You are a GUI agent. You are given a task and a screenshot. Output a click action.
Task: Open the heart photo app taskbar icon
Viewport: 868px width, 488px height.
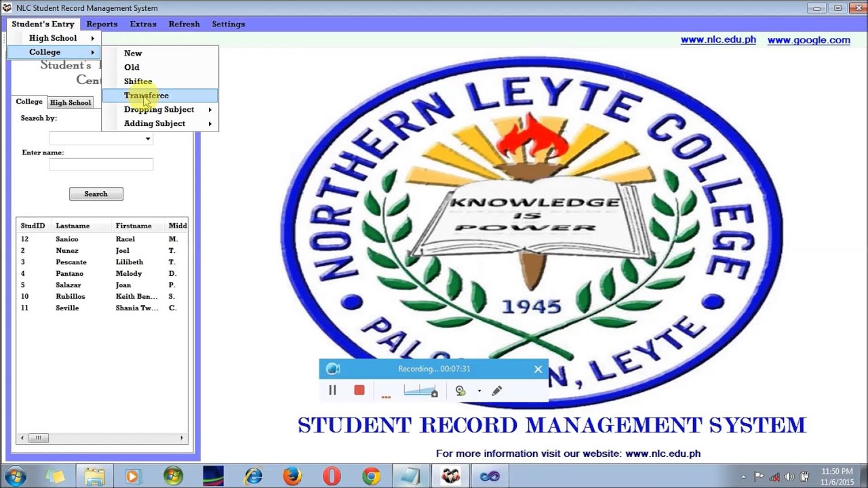tap(450, 476)
